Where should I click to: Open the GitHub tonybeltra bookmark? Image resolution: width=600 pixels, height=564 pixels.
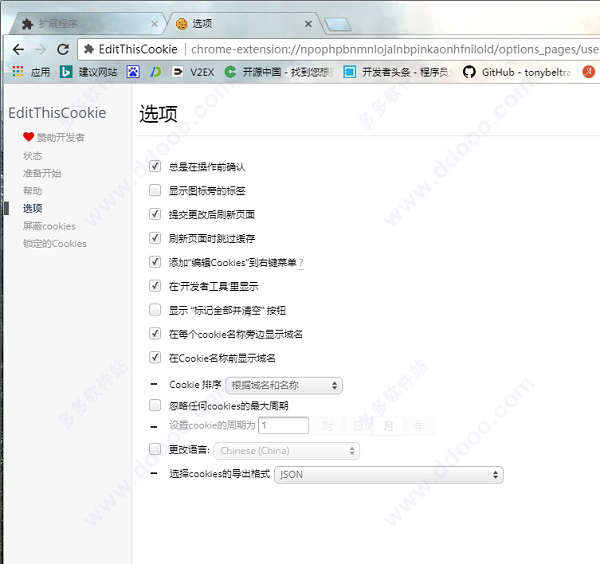(517, 72)
